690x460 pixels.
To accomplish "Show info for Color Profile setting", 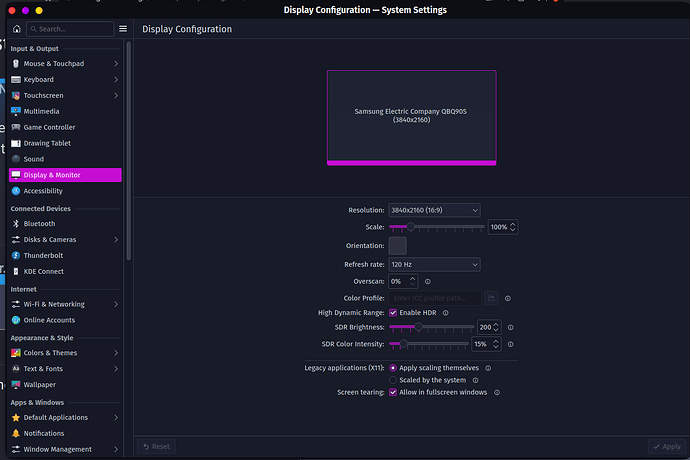I will click(x=507, y=298).
